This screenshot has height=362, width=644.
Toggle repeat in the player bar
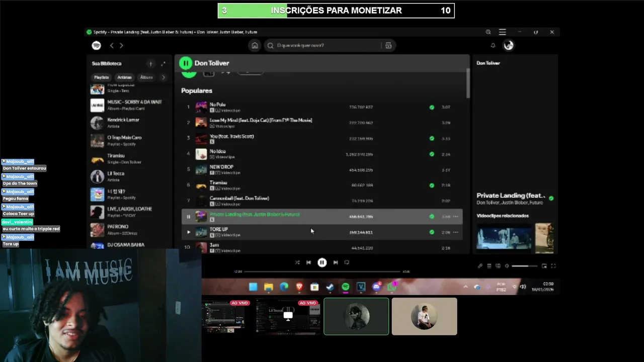click(x=347, y=262)
